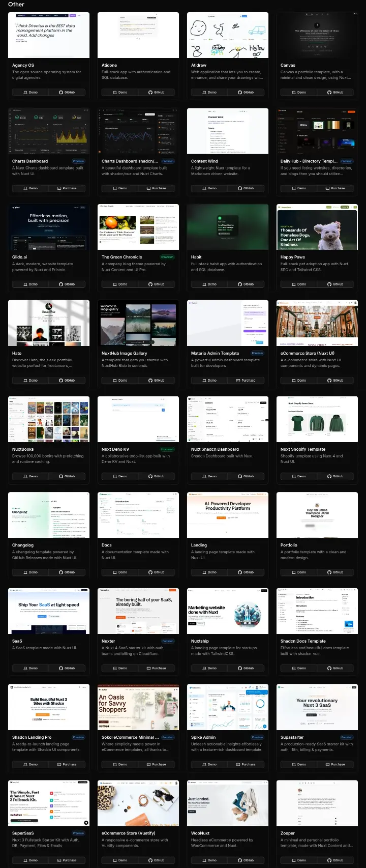Click Purchase for Shadcn Landing Pro
Viewport: 366px width, 868px height.
click(x=67, y=764)
